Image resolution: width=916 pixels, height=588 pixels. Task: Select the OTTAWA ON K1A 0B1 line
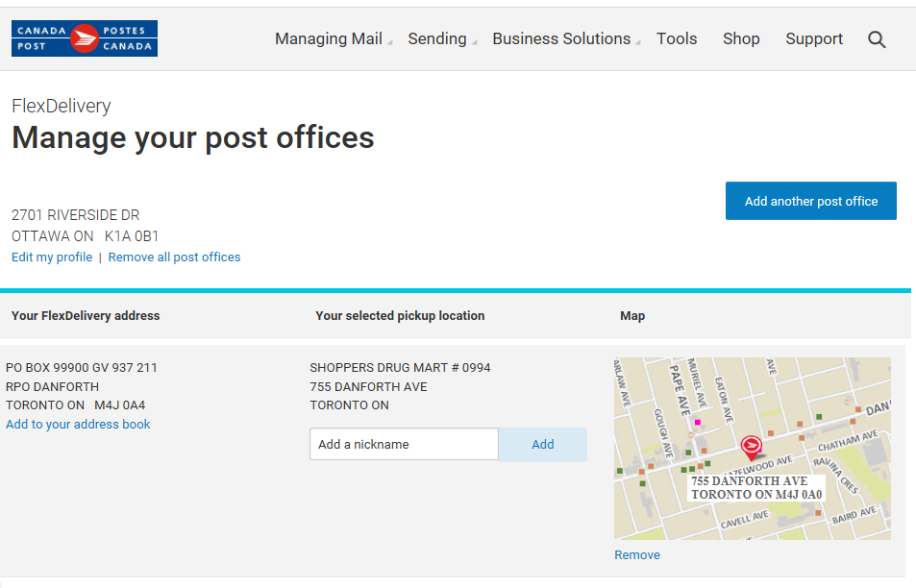point(86,236)
